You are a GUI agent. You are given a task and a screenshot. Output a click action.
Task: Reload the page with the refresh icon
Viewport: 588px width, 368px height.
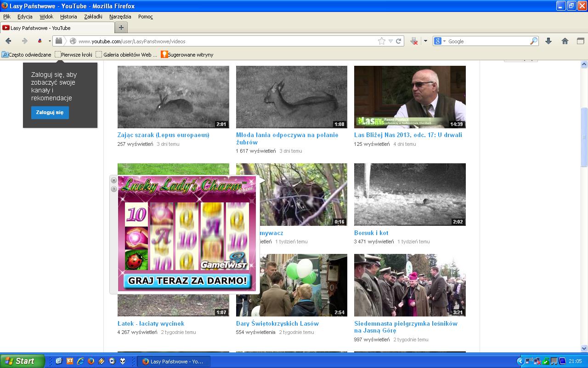pos(399,41)
